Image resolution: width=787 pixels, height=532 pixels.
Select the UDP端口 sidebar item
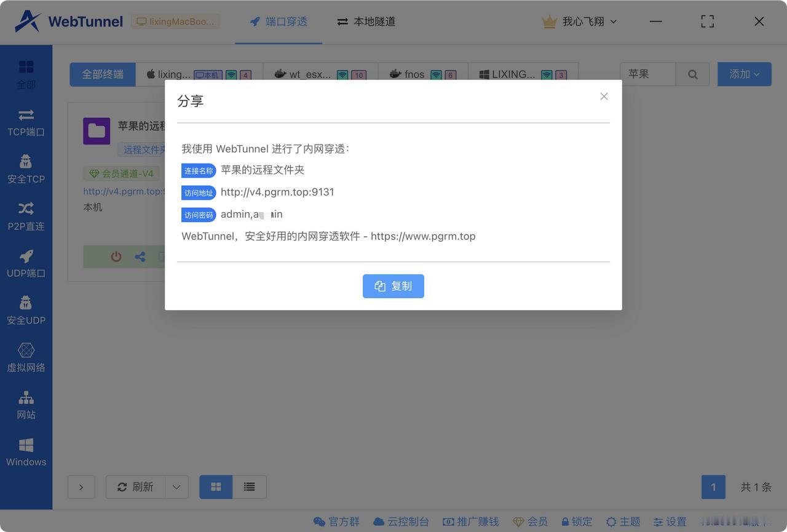26,263
